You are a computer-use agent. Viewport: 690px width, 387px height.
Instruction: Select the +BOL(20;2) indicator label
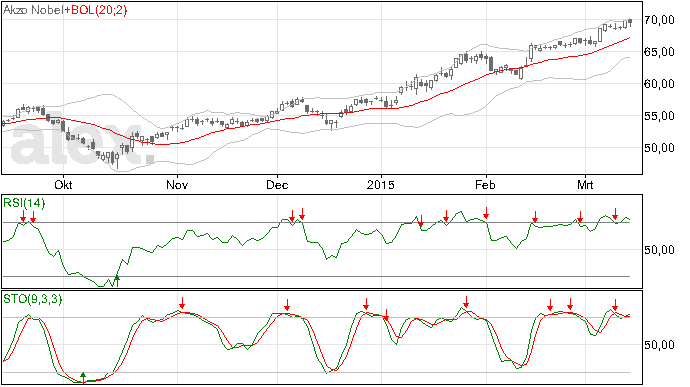(95, 10)
